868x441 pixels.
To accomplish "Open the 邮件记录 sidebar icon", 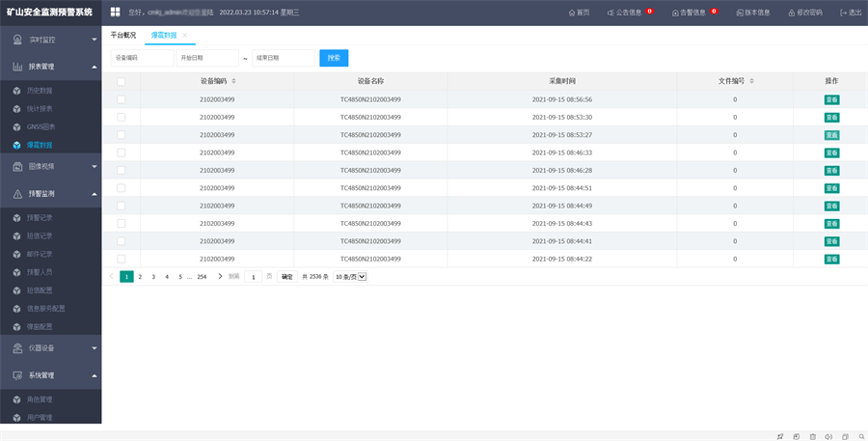I will tap(16, 255).
